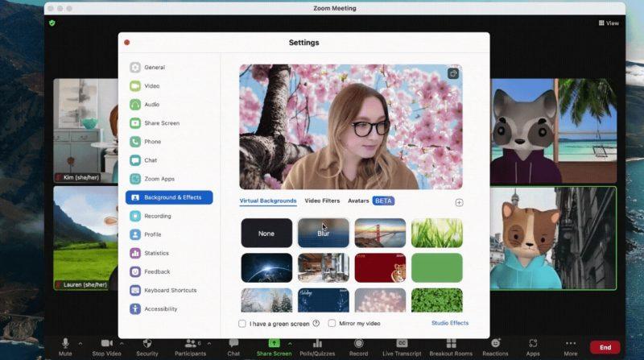Image resolution: width=644 pixels, height=360 pixels.
Task: Expand video options arrow beside Stop Video
Action: (x=122, y=344)
